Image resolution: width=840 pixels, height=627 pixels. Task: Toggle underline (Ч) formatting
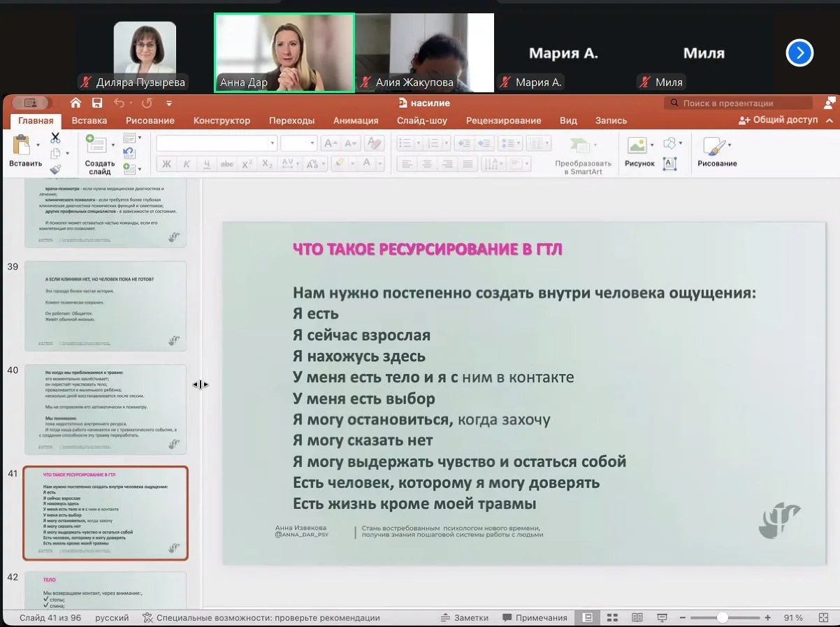[207, 164]
